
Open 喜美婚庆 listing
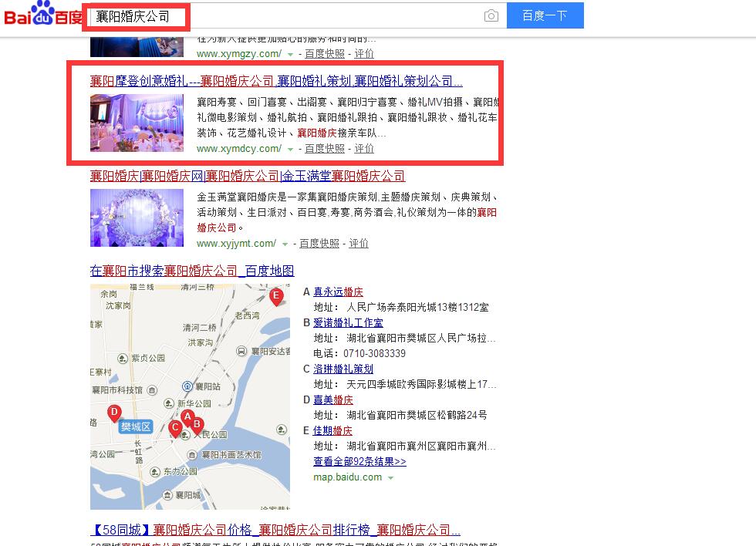[x=333, y=400]
